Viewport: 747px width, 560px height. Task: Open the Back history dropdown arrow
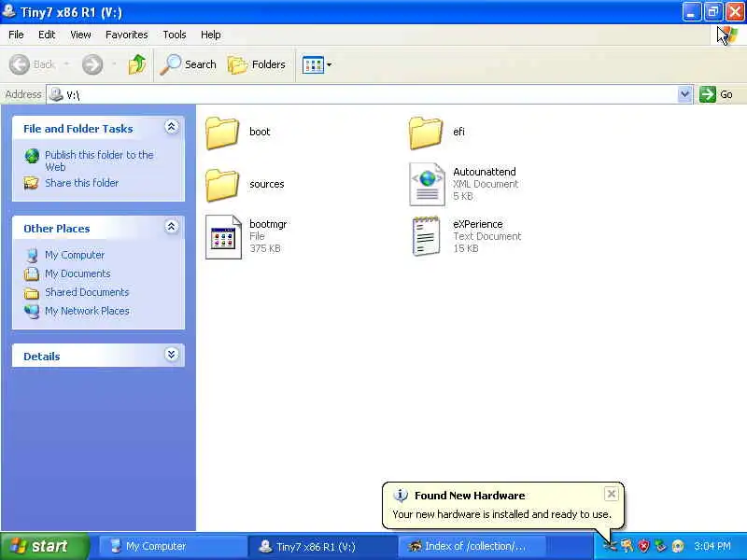pos(66,63)
